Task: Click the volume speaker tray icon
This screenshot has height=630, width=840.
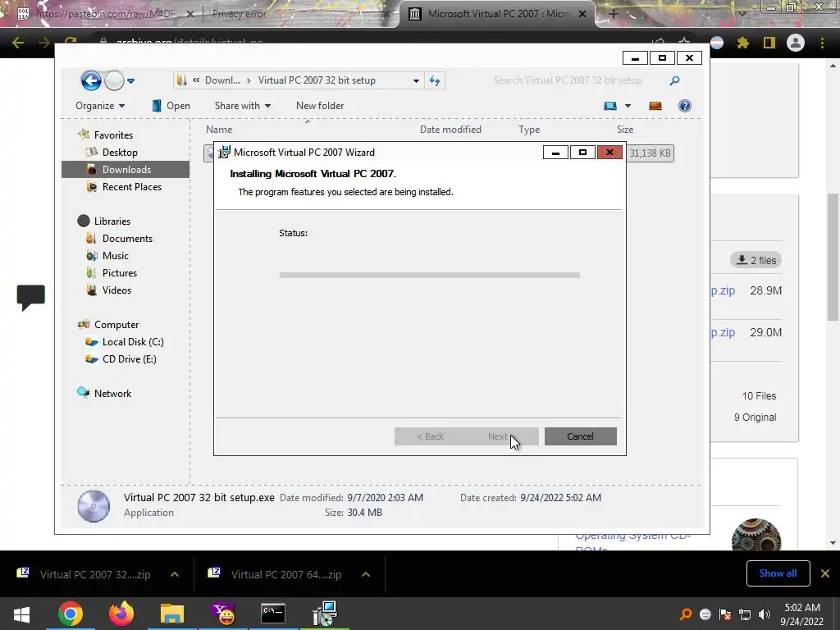Action: coord(765,614)
